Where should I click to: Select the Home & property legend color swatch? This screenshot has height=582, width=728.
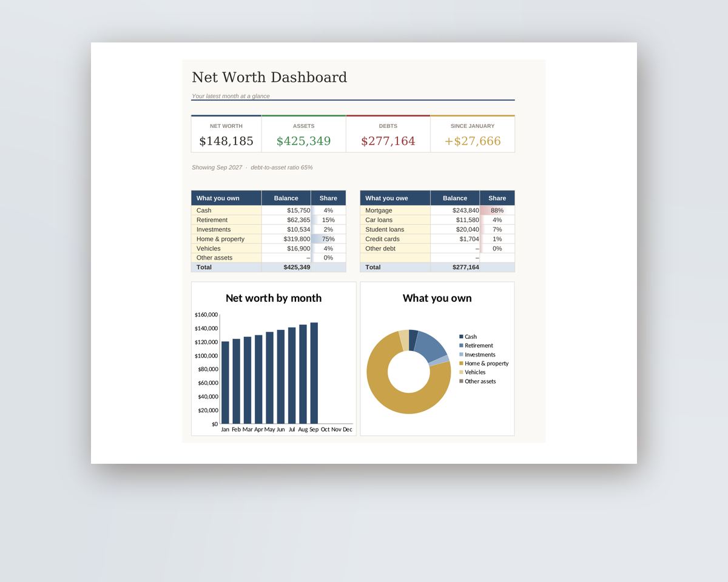click(x=461, y=363)
